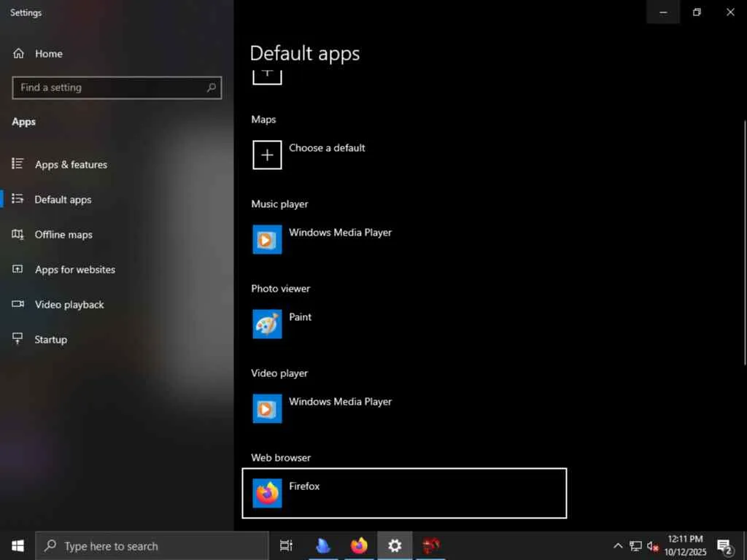Open Task View from taskbar
This screenshot has width=747, height=560.
click(286, 545)
